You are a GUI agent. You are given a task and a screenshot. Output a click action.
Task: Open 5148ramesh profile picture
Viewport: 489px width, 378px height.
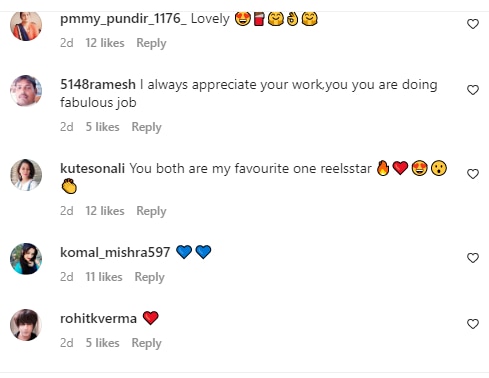(26, 91)
